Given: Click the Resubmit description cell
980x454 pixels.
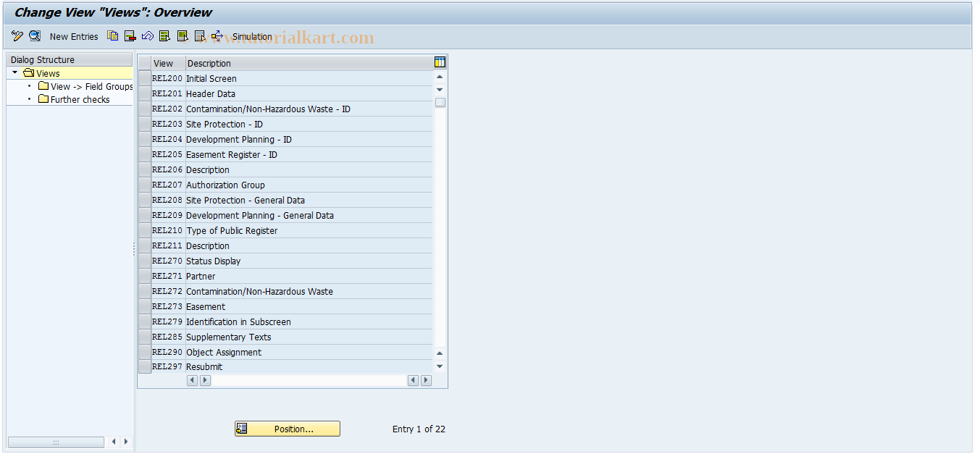Looking at the screenshot, I should (309, 366).
